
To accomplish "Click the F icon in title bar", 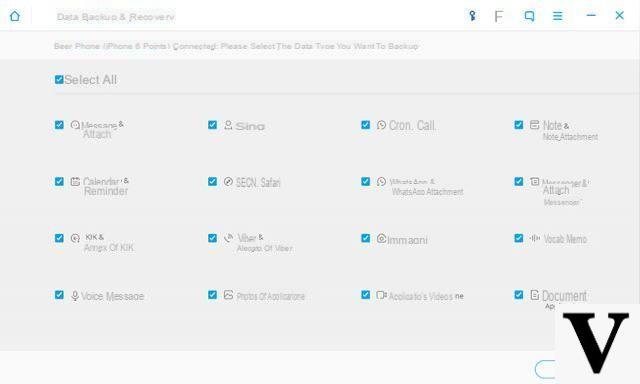I will (498, 16).
